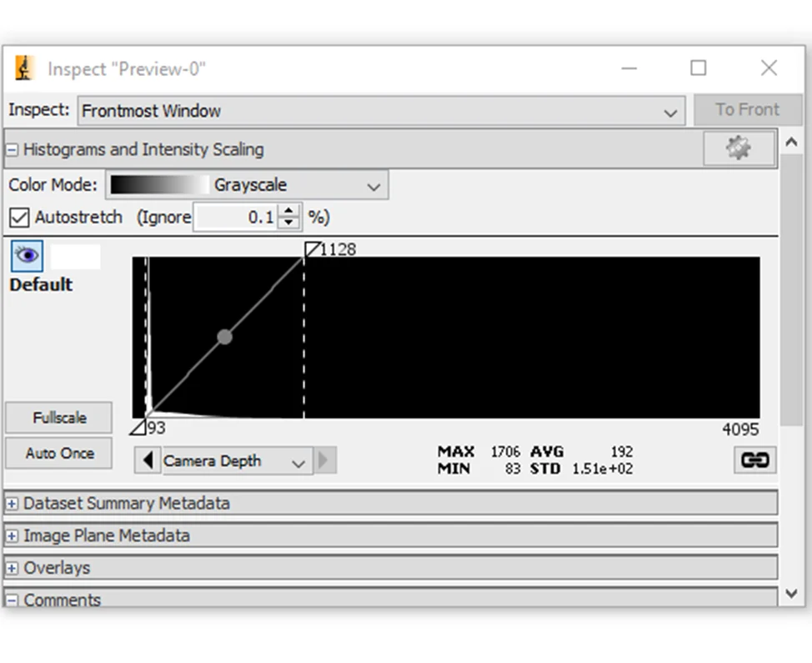Click the Default channel label
The height and width of the screenshot is (663, 812).
pyautogui.click(x=41, y=285)
